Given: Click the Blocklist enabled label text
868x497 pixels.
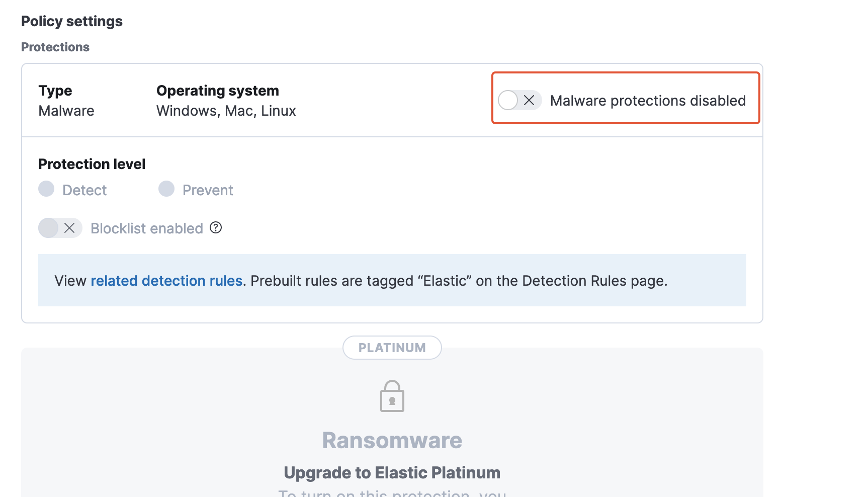Looking at the screenshot, I should 146,228.
